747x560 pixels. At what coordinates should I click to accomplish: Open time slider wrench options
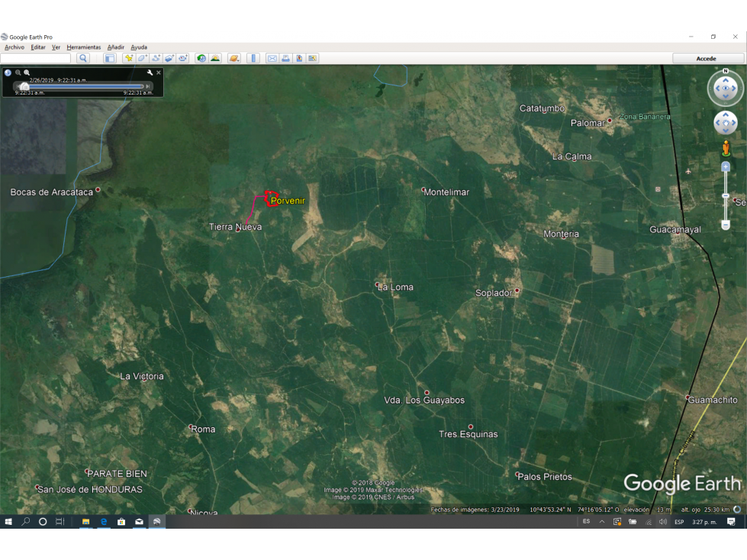coord(150,72)
